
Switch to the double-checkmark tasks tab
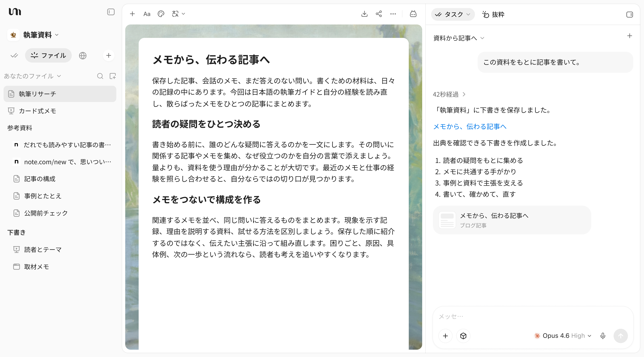pyautogui.click(x=14, y=55)
